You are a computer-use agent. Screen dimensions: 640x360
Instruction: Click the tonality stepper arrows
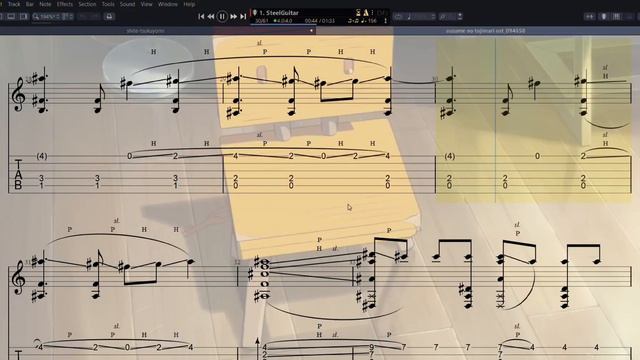click(460, 16)
